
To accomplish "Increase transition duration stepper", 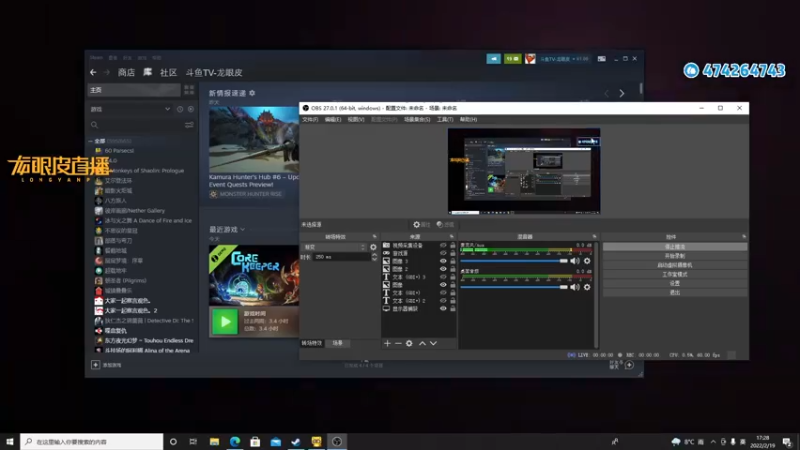I will click(374, 255).
